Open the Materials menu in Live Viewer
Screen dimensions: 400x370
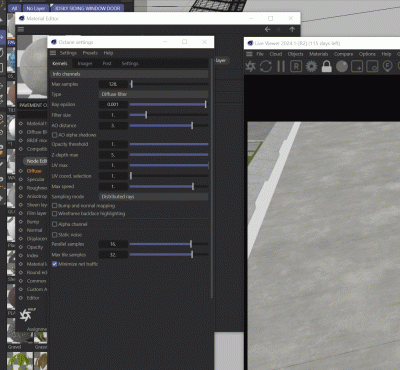point(318,54)
